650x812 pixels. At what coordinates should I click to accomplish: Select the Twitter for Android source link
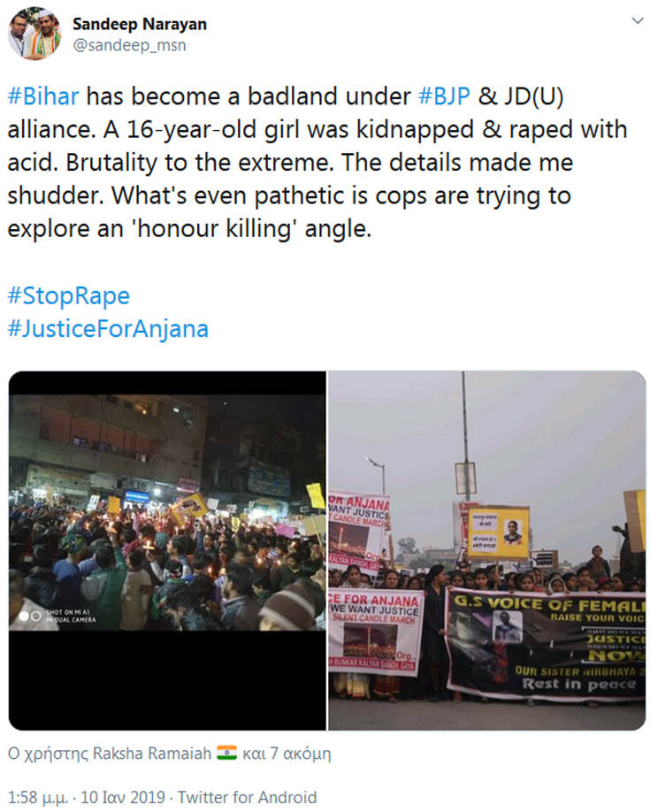[247, 797]
